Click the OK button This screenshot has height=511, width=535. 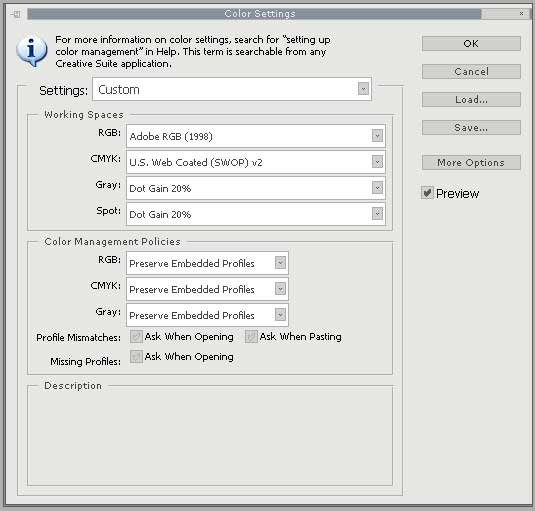(471, 44)
